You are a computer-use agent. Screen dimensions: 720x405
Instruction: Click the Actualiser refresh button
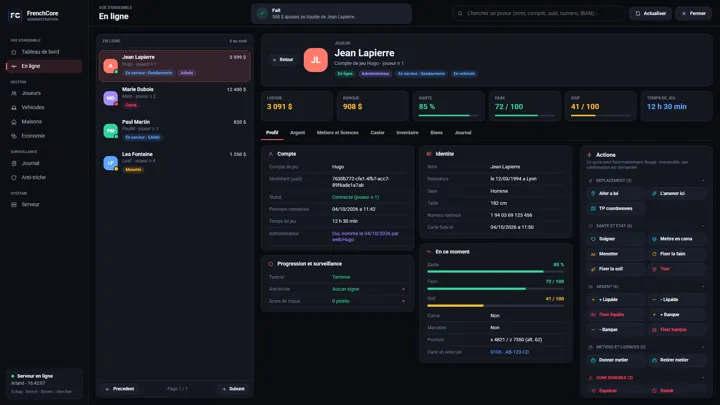point(651,14)
